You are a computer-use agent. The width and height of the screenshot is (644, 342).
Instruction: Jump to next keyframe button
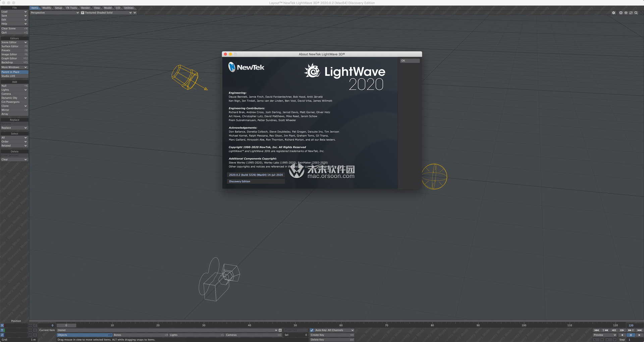click(631, 330)
